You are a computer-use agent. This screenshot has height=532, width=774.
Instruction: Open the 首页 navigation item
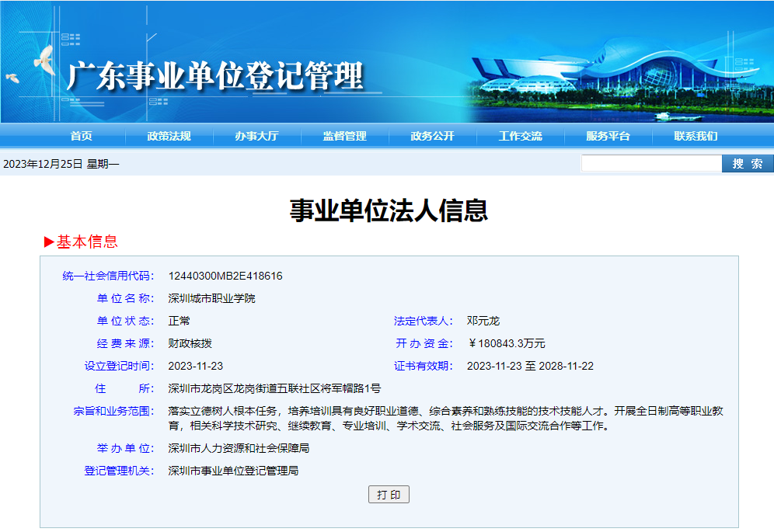click(82, 136)
